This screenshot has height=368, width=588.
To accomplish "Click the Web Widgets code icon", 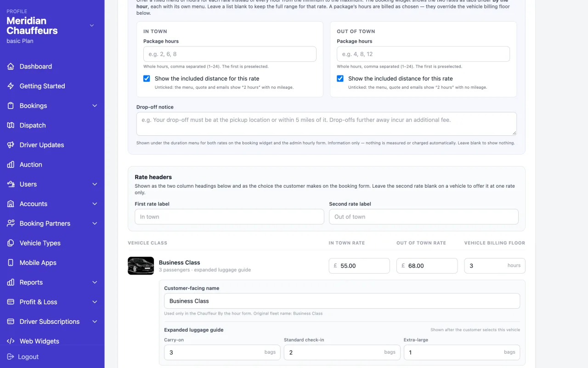I will [11, 341].
